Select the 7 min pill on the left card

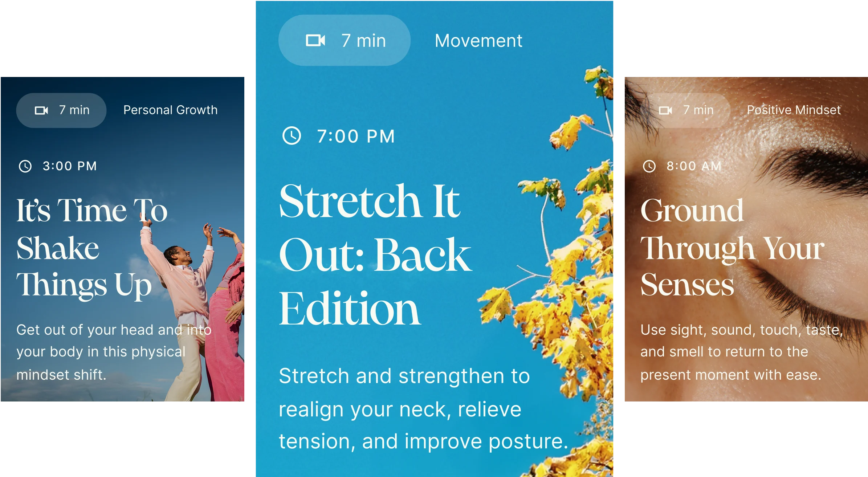coord(61,110)
